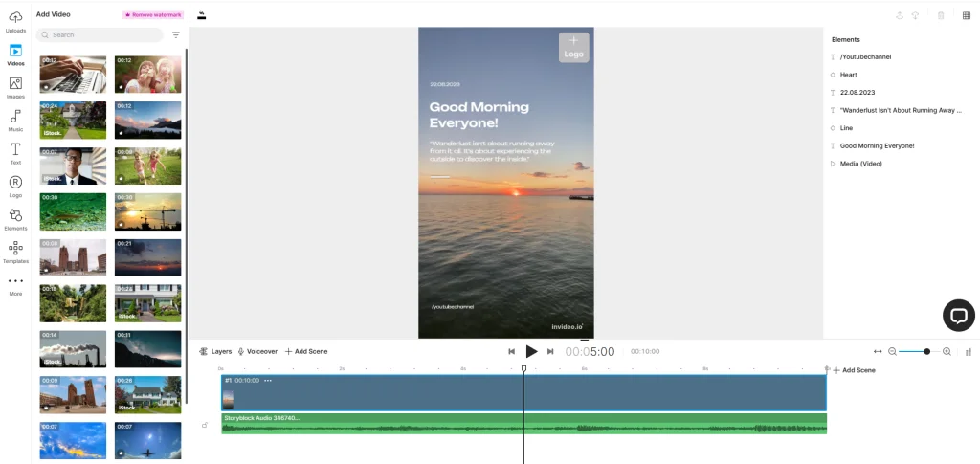Zoom in the timeline
The image size is (980, 464).
click(947, 352)
